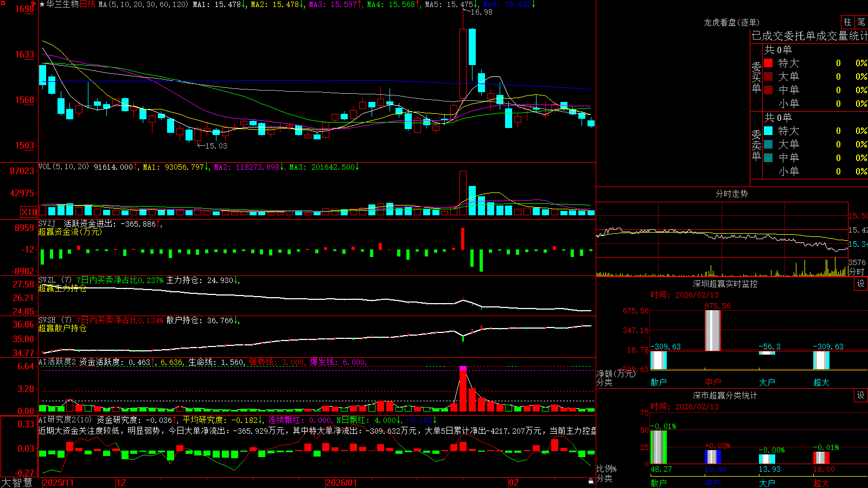This screenshot has width=868, height=488.
Task: Select the 2025/11 date marker on the timeline
Action: click(x=58, y=483)
